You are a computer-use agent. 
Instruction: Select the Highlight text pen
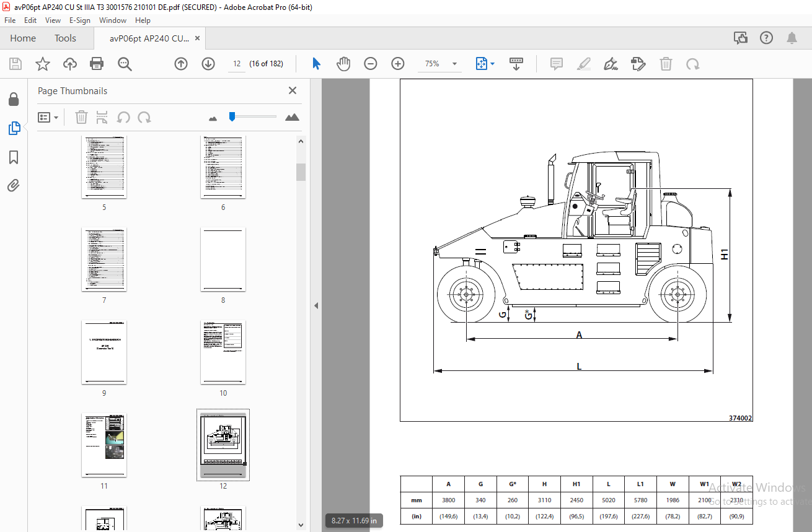pos(584,64)
